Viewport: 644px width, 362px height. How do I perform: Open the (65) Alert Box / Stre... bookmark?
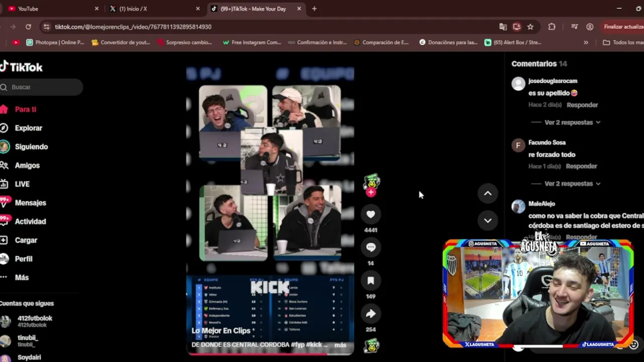point(513,43)
